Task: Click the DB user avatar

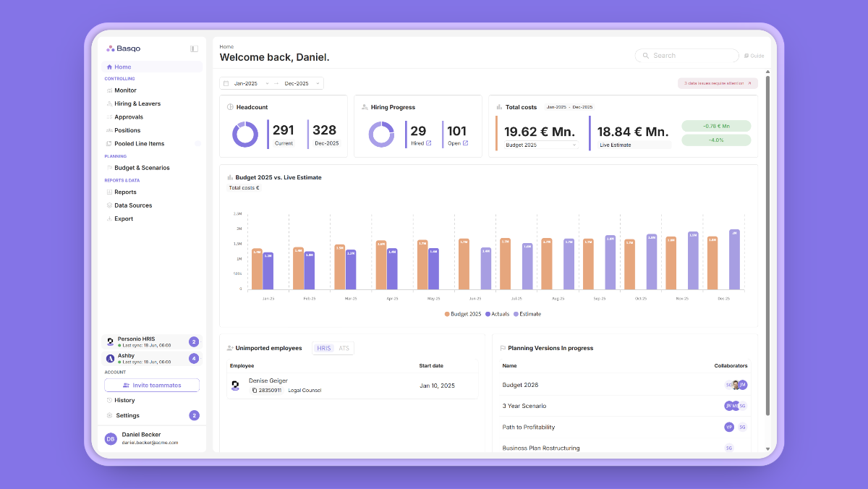Action: pos(111,438)
